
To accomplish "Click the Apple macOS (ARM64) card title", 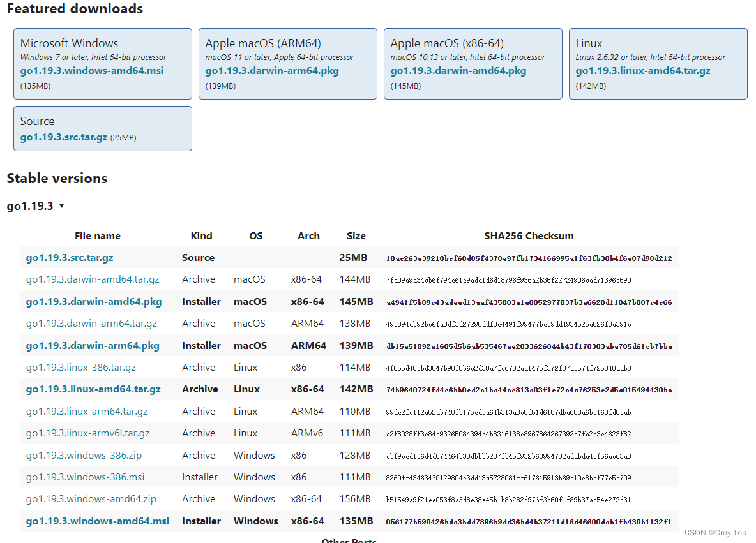I will click(263, 43).
